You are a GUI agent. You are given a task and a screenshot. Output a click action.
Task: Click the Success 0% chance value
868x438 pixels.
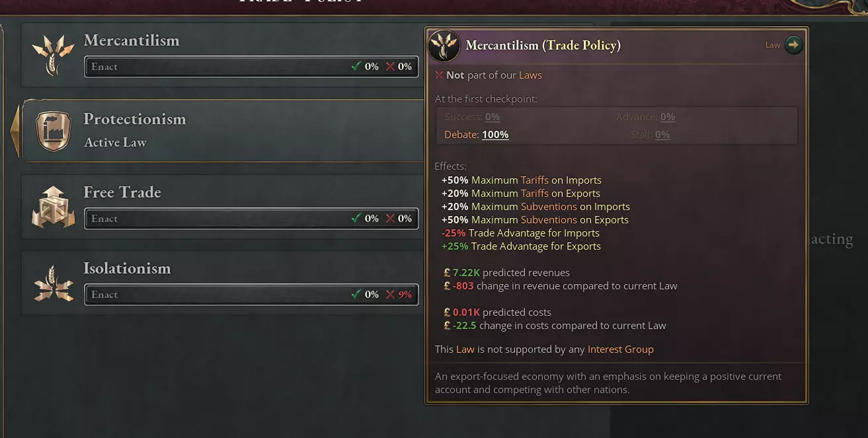pos(493,117)
